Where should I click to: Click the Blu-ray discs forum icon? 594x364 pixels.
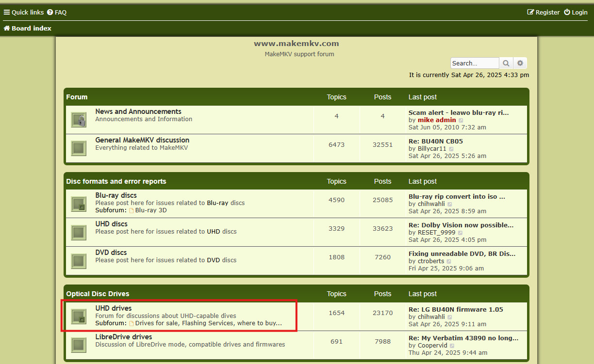(79, 204)
